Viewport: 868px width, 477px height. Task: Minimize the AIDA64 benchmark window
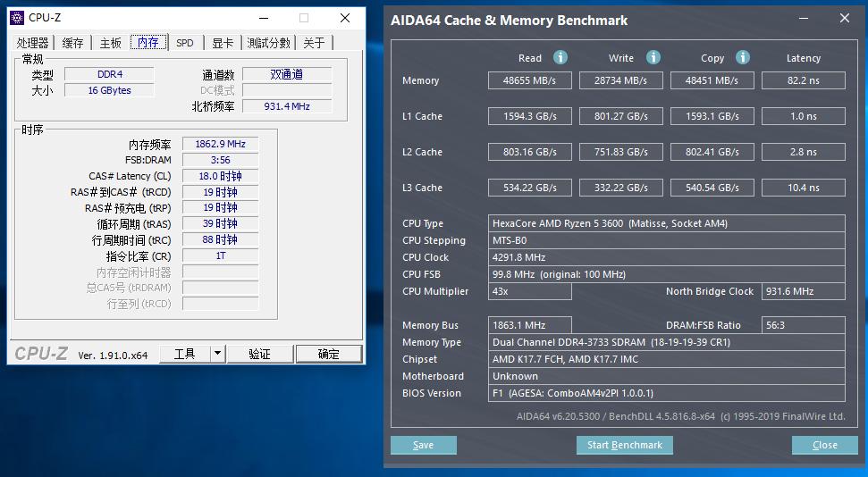(804, 19)
